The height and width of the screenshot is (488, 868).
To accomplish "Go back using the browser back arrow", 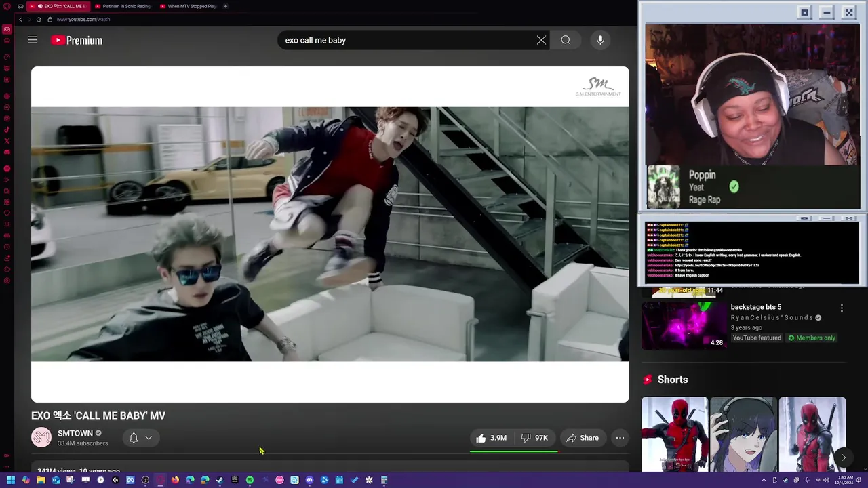I will [x=20, y=19].
